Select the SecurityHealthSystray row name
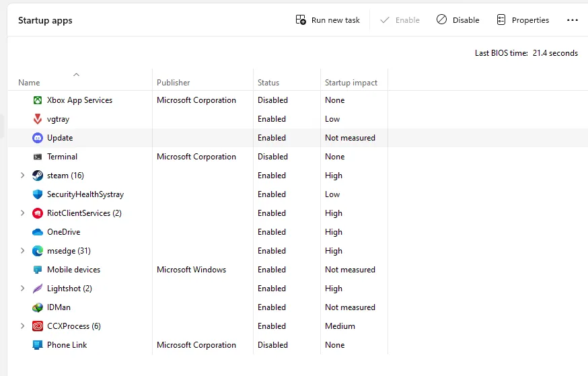 pos(85,194)
